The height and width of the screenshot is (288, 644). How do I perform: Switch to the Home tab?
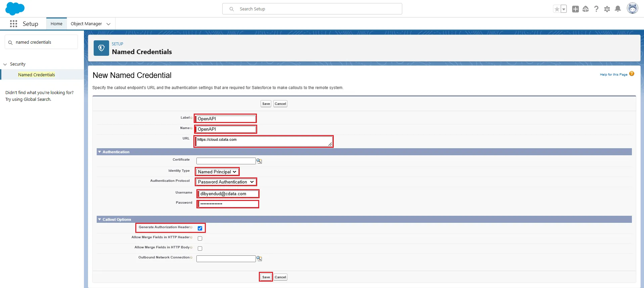56,24
